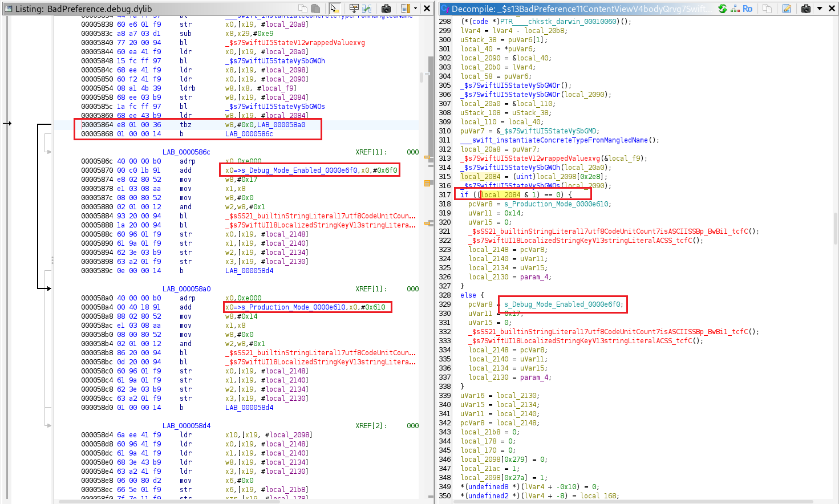Collapse the flow arrow at LAB_0000586c margin
Screen dimensions: 839x504
point(48,152)
